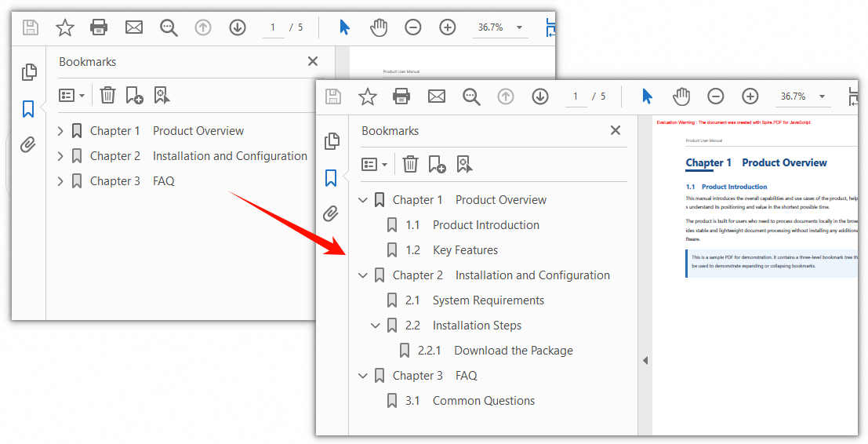Click the previous page arrow in the back window
The image size is (868, 444).
click(203, 27)
